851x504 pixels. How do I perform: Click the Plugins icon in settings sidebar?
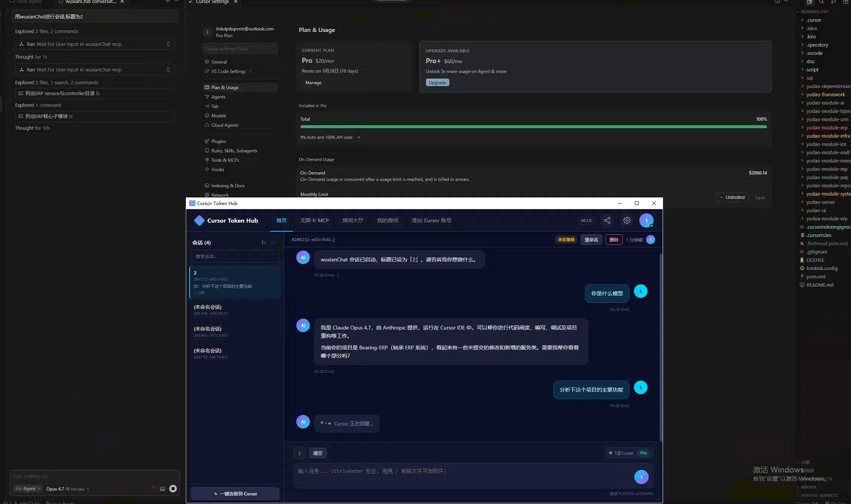tap(207, 141)
